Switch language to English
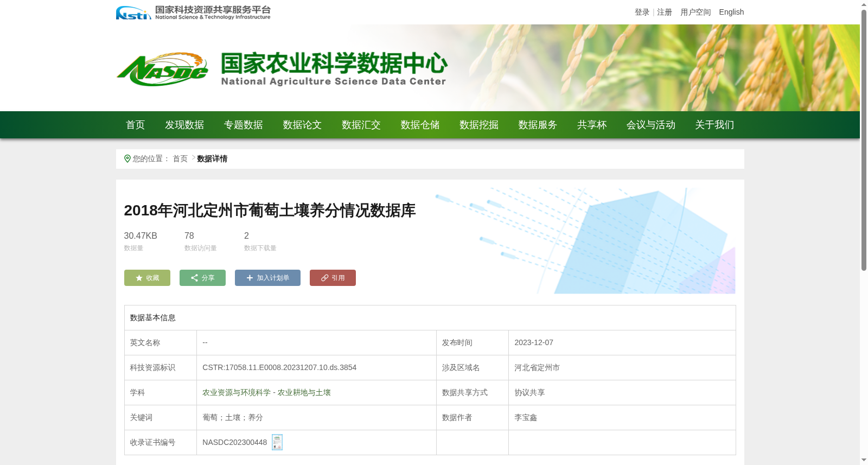 coord(731,12)
